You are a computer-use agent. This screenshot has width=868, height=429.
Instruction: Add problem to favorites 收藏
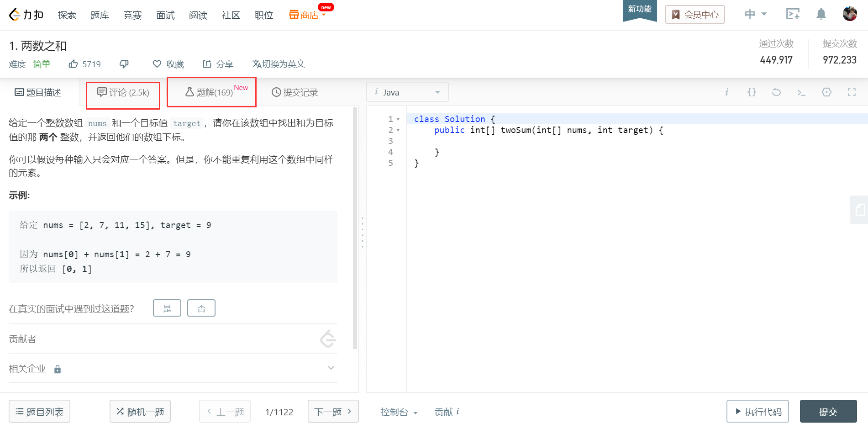[x=168, y=64]
